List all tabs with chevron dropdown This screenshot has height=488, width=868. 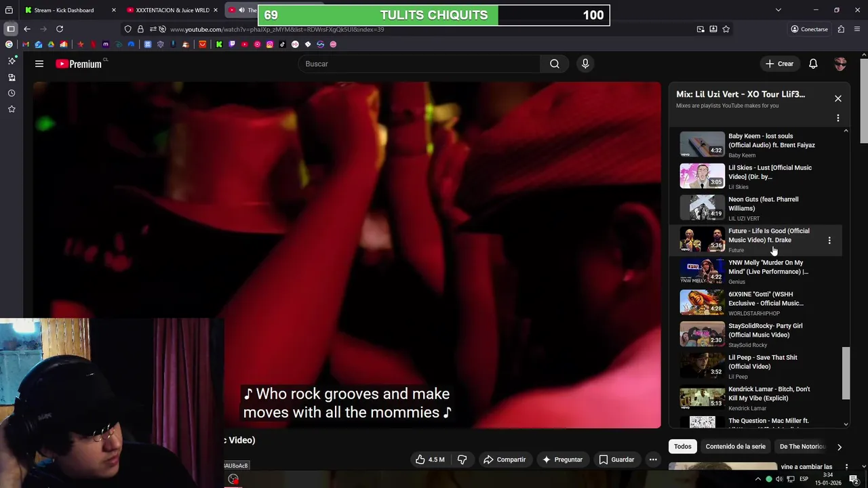(778, 10)
